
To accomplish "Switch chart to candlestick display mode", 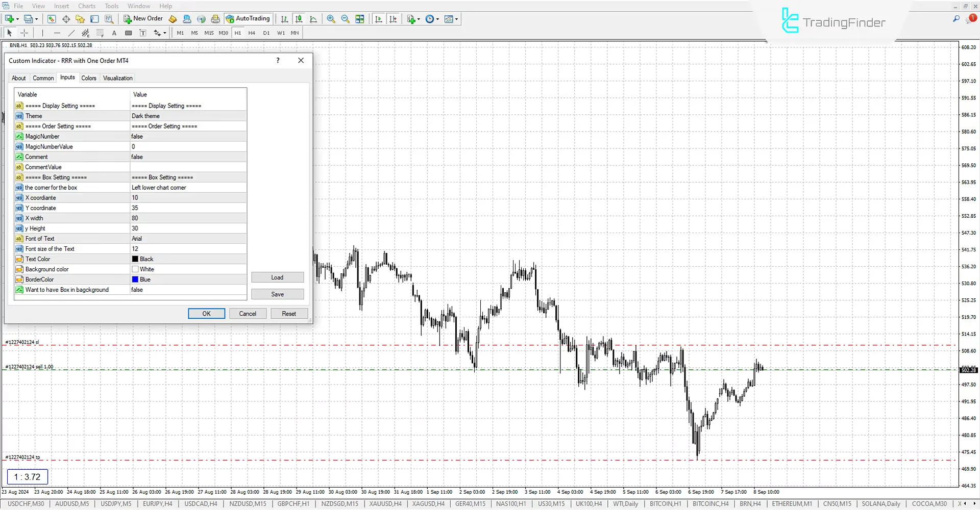I will pyautogui.click(x=299, y=19).
